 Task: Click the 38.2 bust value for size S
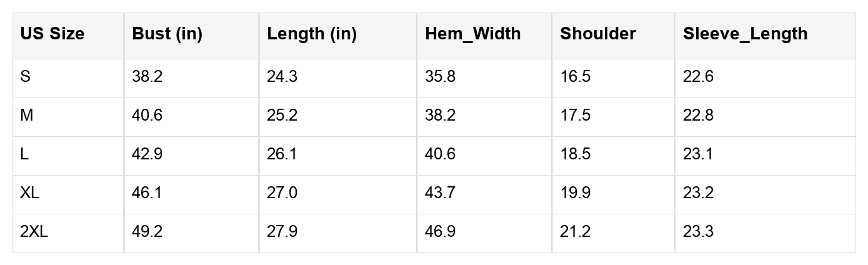147,77
